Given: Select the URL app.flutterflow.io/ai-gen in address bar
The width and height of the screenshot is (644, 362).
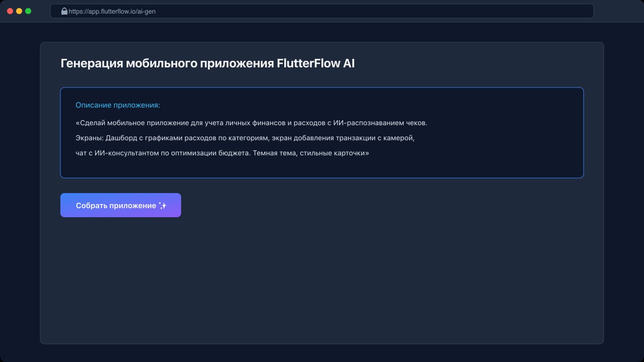Looking at the screenshot, I should click(x=112, y=11).
